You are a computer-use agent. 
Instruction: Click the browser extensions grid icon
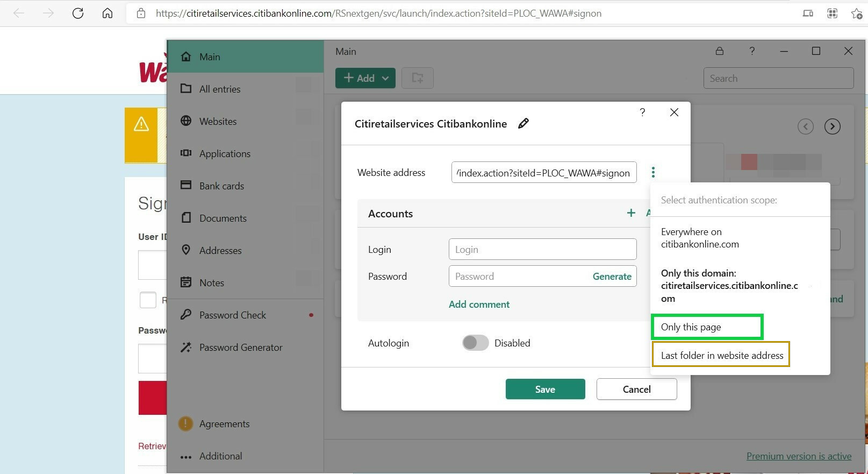833,13
